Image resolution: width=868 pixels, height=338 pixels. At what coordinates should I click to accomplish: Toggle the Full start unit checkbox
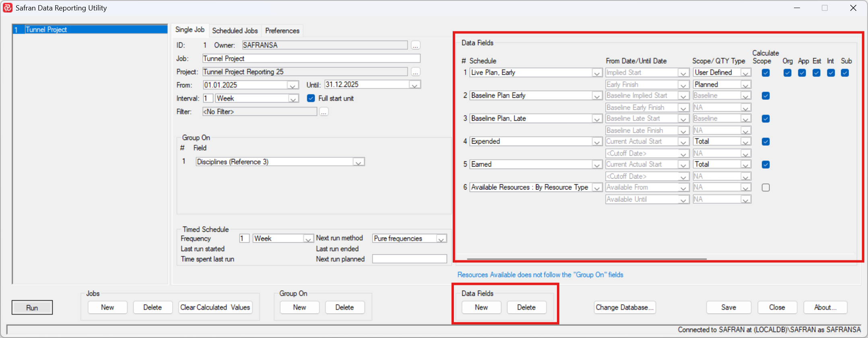point(311,98)
